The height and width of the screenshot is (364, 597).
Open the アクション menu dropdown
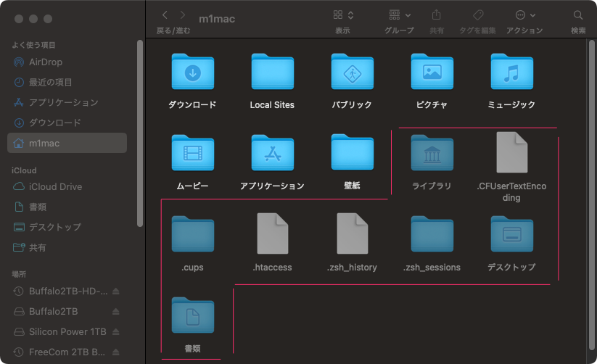point(525,15)
